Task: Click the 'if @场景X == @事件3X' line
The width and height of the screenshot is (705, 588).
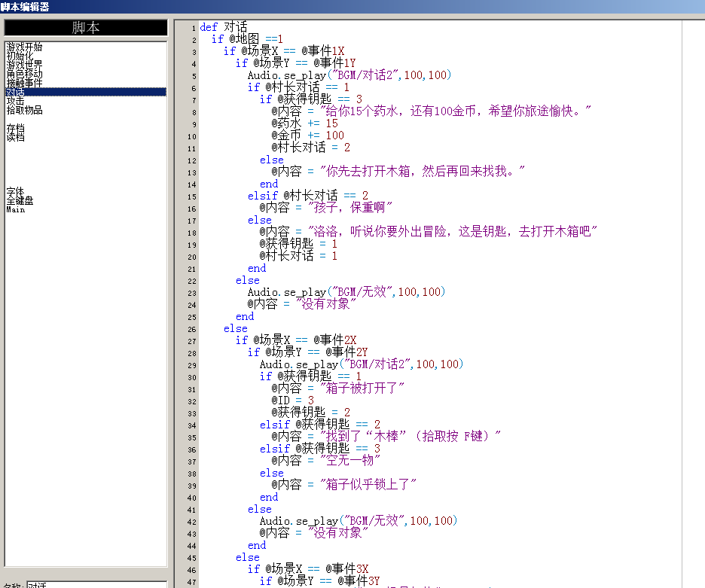Action: [x=308, y=569]
